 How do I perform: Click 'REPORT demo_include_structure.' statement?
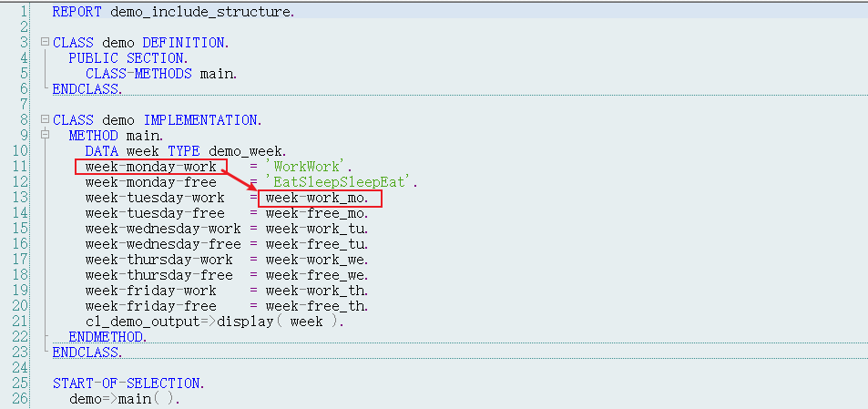pyautogui.click(x=174, y=12)
